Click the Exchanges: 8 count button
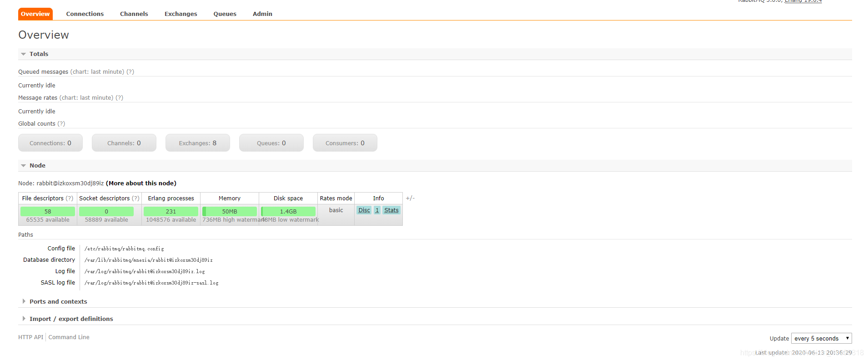Image resolution: width=868 pixels, height=361 pixels. [x=198, y=143]
